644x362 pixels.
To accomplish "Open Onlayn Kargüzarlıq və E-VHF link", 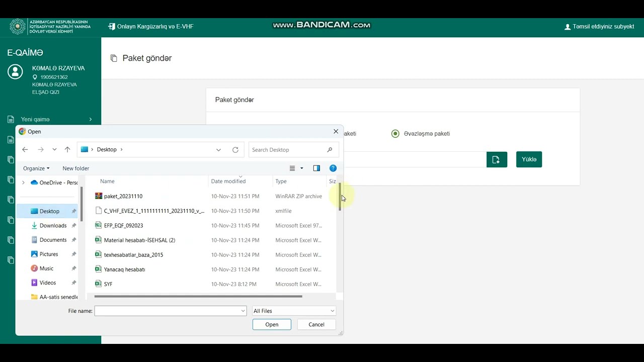I will coord(151,26).
